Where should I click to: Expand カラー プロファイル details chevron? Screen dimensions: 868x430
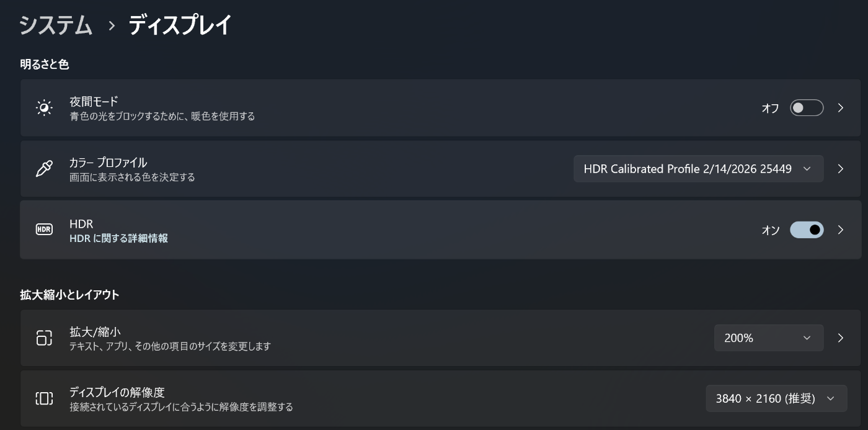coord(841,169)
